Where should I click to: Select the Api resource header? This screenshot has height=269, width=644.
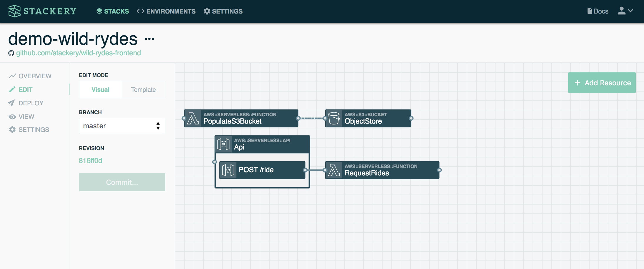pyautogui.click(x=262, y=144)
